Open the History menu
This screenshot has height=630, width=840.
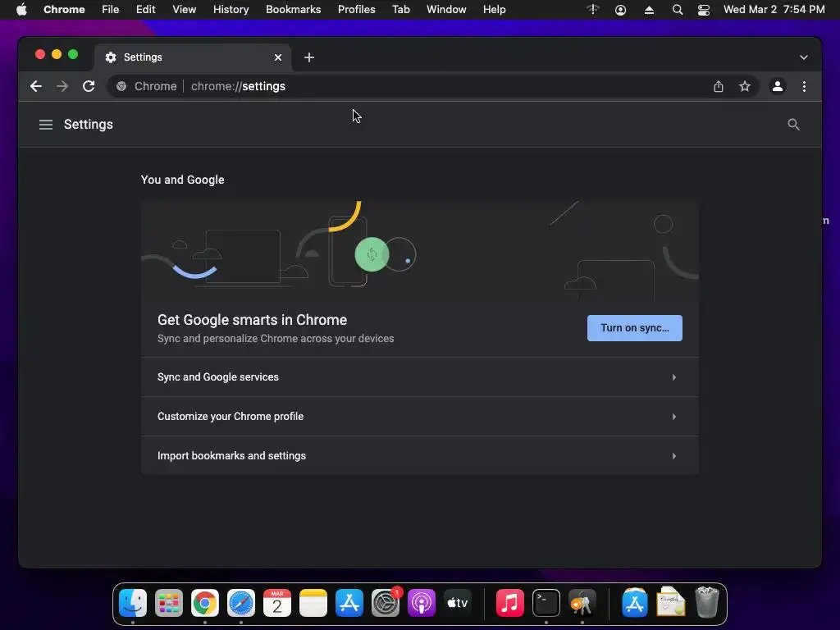pos(231,10)
